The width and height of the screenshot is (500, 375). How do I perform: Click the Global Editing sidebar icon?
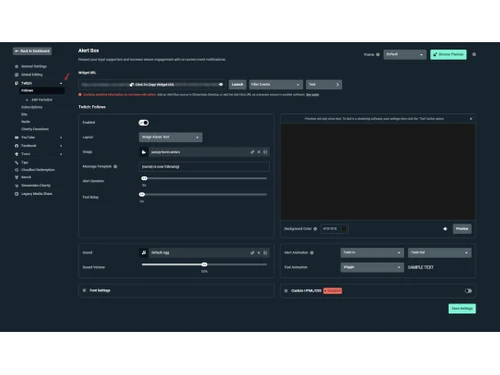click(x=16, y=75)
